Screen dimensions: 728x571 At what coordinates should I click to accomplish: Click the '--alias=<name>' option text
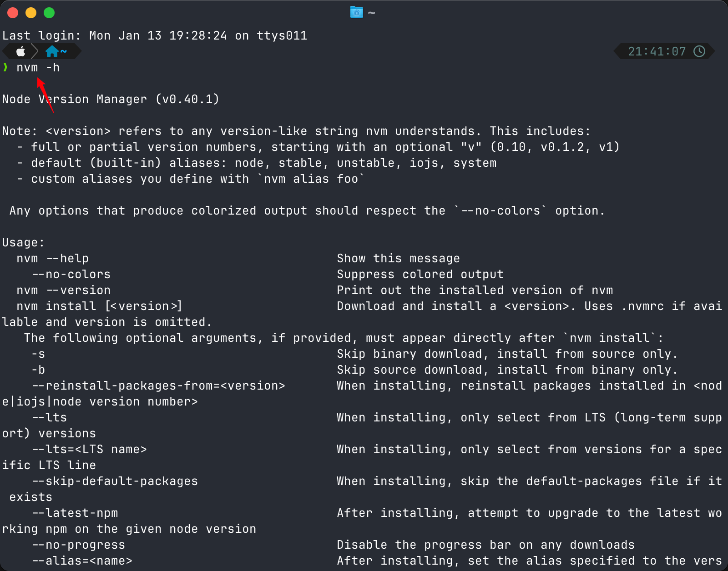point(82,561)
